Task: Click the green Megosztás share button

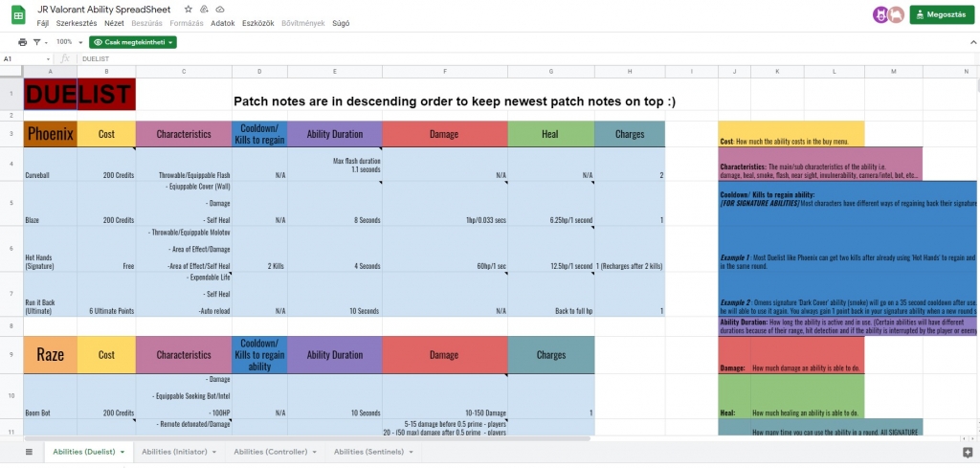Action: tap(942, 14)
